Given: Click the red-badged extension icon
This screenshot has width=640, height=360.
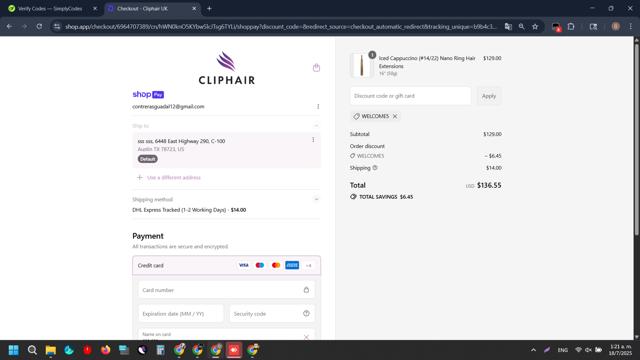Looking at the screenshot, I should click(x=556, y=27).
